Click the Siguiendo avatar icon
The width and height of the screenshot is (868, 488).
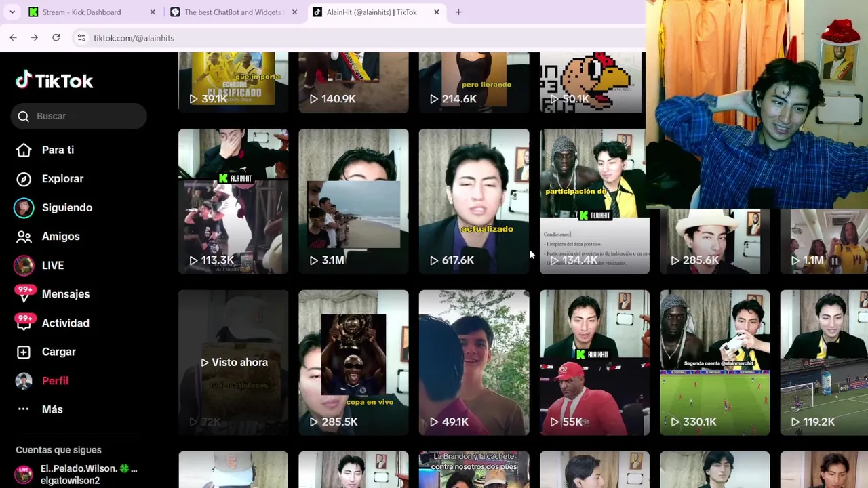(24, 207)
